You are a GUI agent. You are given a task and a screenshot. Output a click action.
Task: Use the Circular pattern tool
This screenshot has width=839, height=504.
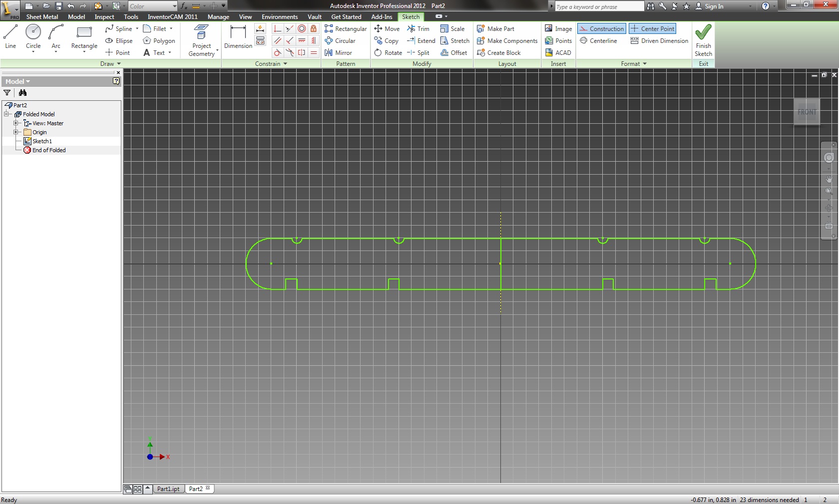click(x=340, y=41)
